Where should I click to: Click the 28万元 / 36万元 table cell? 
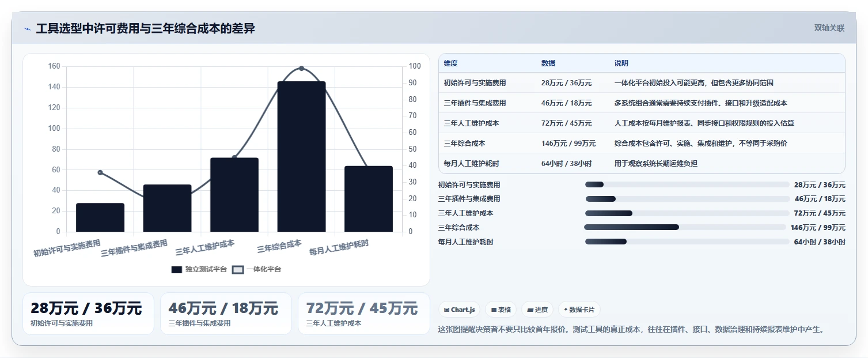(x=566, y=83)
